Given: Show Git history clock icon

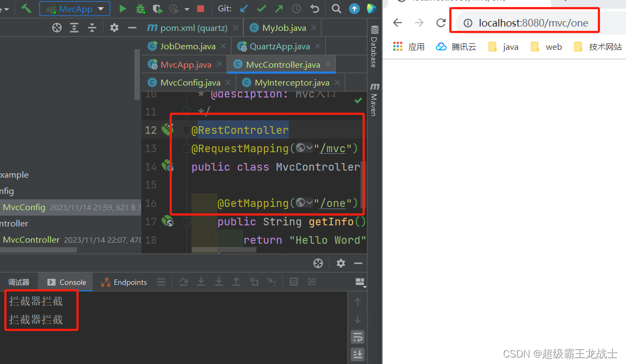Looking at the screenshot, I should [296, 8].
